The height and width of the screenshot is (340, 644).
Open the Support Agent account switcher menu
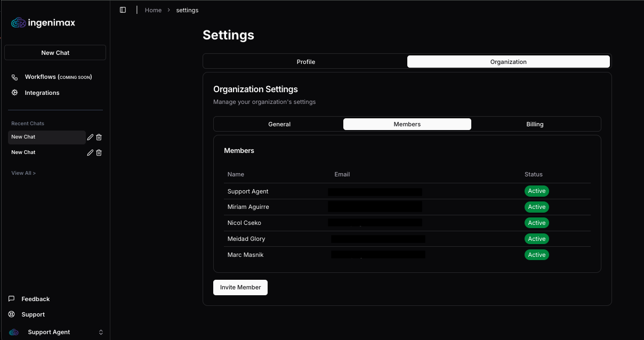coord(55,332)
